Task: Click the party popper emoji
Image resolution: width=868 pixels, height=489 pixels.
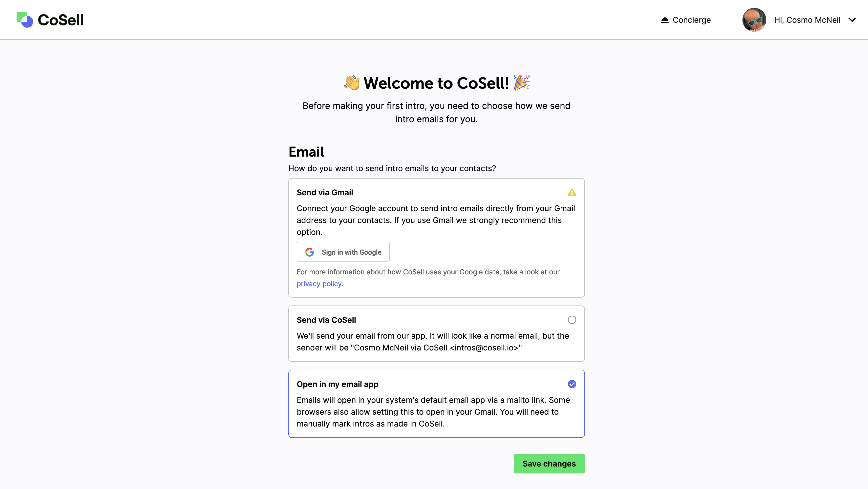Action: 522,82
